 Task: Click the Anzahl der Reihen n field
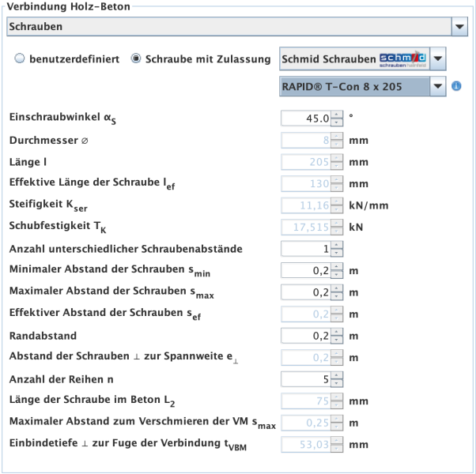click(306, 379)
